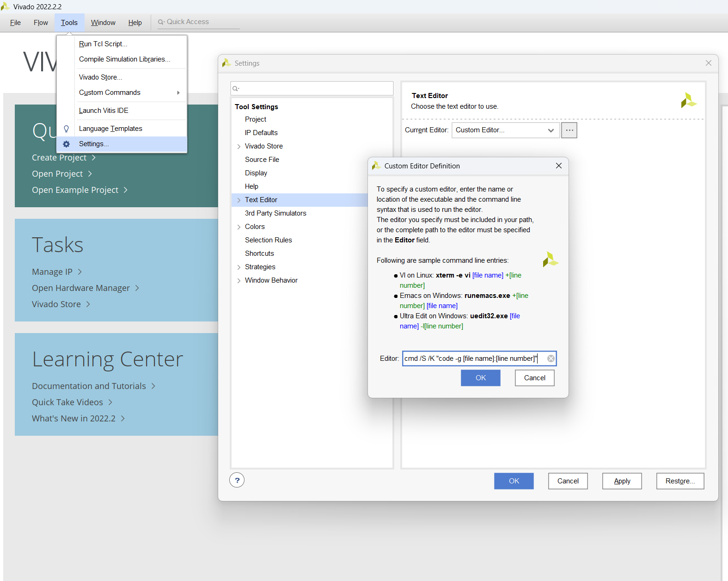Click Cancel in Custom Editor Definition dialog
This screenshot has width=728, height=581.
tap(534, 378)
